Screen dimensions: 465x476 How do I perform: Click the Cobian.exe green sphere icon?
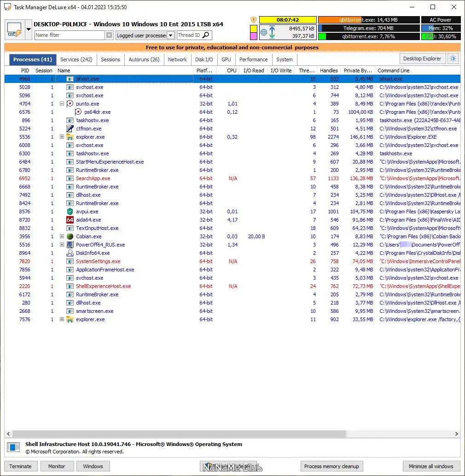tap(70, 236)
